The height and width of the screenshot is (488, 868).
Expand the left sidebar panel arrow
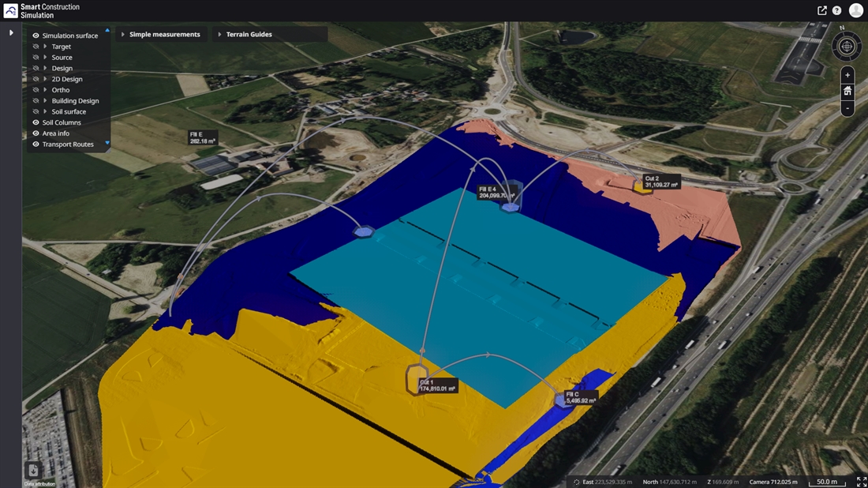[x=11, y=33]
